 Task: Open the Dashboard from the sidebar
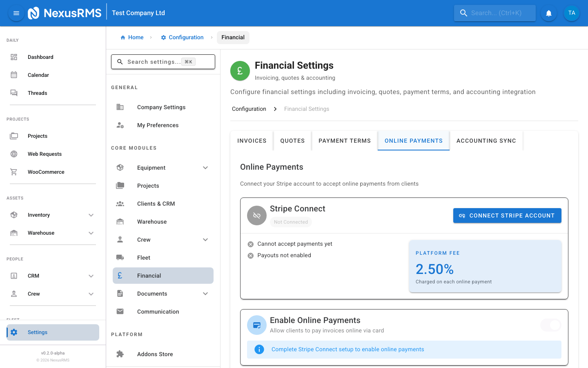[40, 57]
